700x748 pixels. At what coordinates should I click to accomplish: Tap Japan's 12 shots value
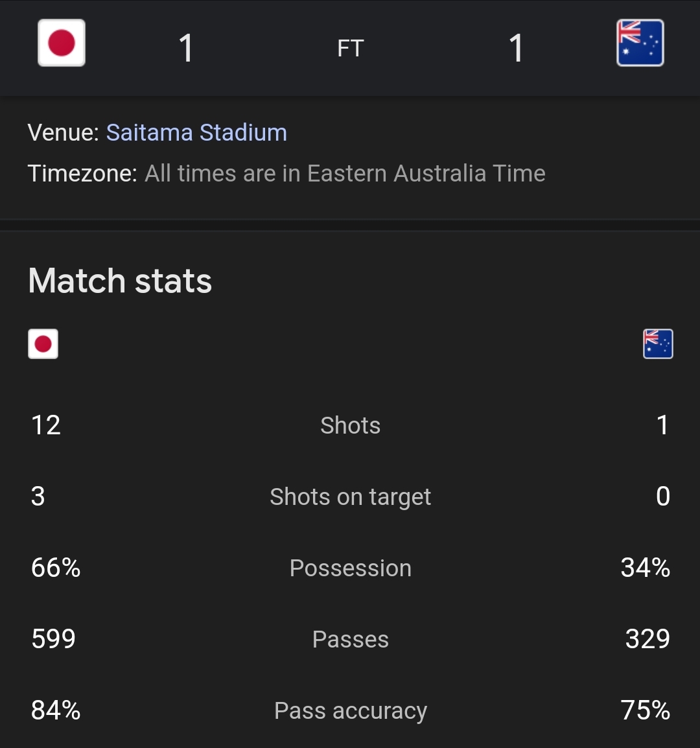tap(46, 425)
